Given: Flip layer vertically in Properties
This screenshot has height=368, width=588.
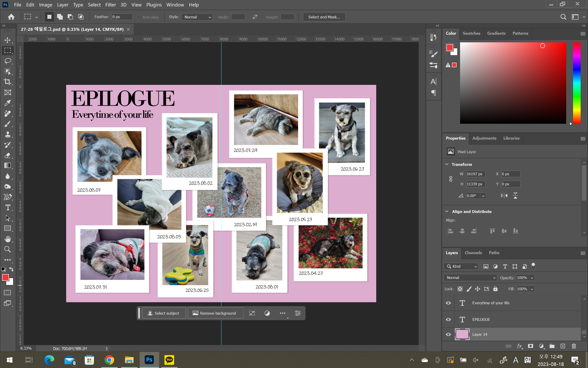Looking at the screenshot, I should pos(515,195).
